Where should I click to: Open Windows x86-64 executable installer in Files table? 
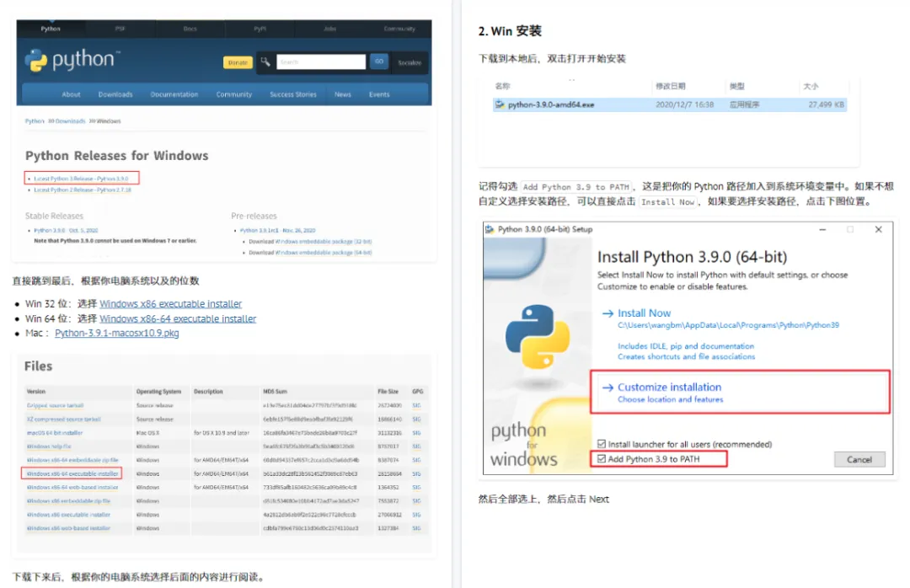point(72,473)
